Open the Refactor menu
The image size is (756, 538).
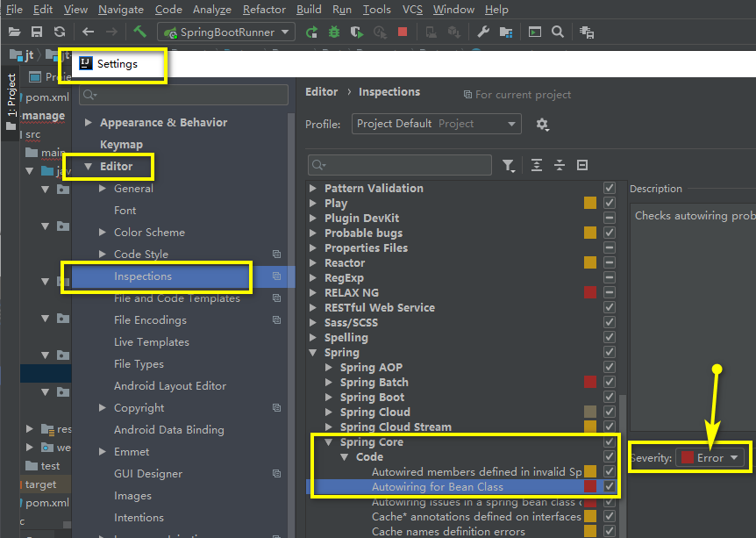264,9
